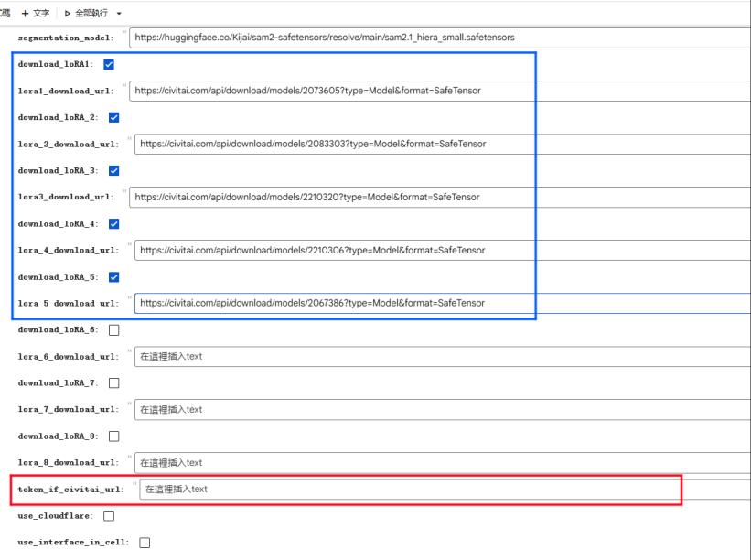Disable the download_loRA_2 checkbox
751x560 pixels.
[115, 117]
